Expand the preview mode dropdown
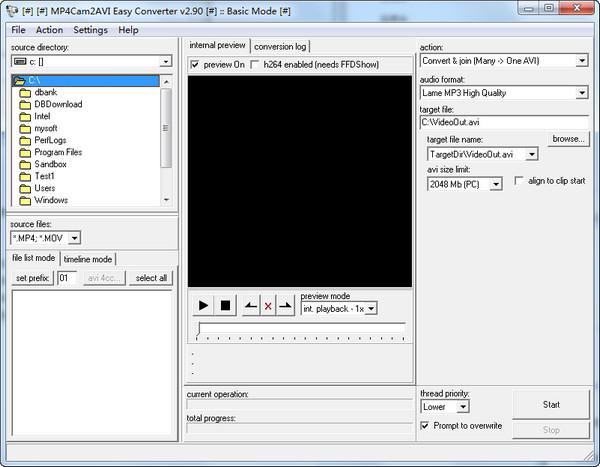The height and width of the screenshot is (467, 600). click(371, 309)
